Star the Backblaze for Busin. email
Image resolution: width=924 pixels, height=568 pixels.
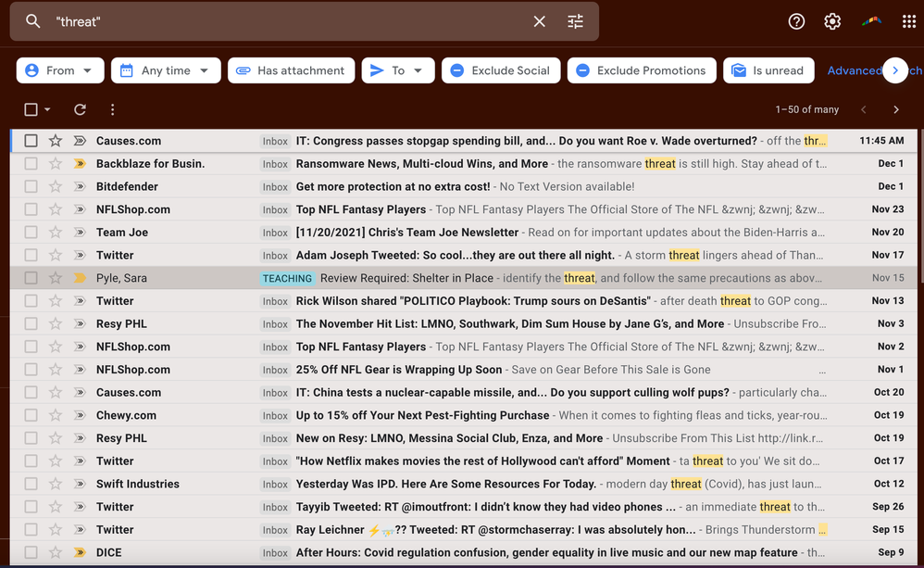56,164
